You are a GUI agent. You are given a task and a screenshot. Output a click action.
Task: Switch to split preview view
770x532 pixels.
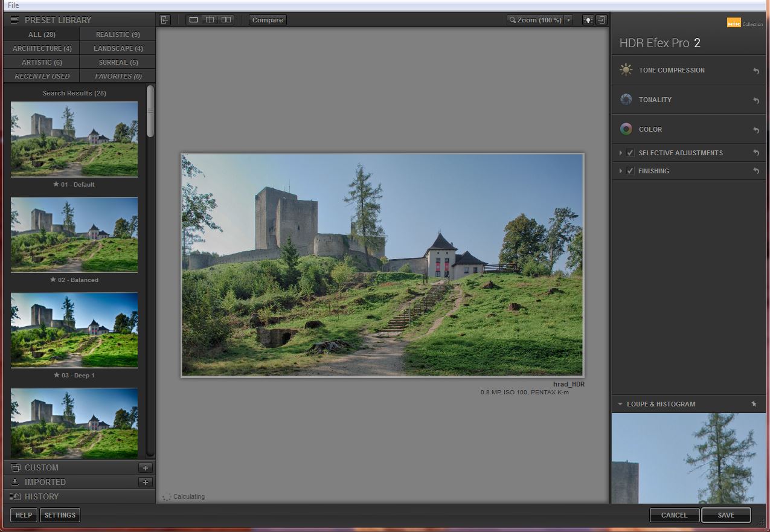[210, 20]
